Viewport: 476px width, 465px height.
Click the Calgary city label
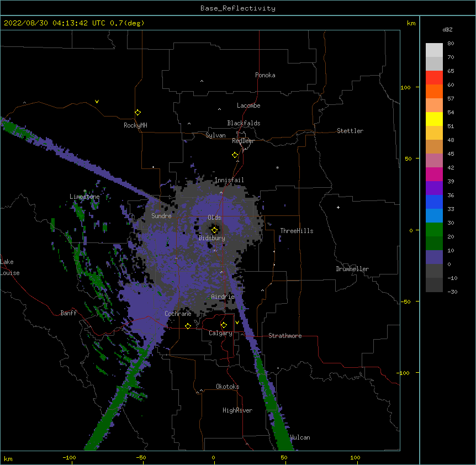(221, 333)
